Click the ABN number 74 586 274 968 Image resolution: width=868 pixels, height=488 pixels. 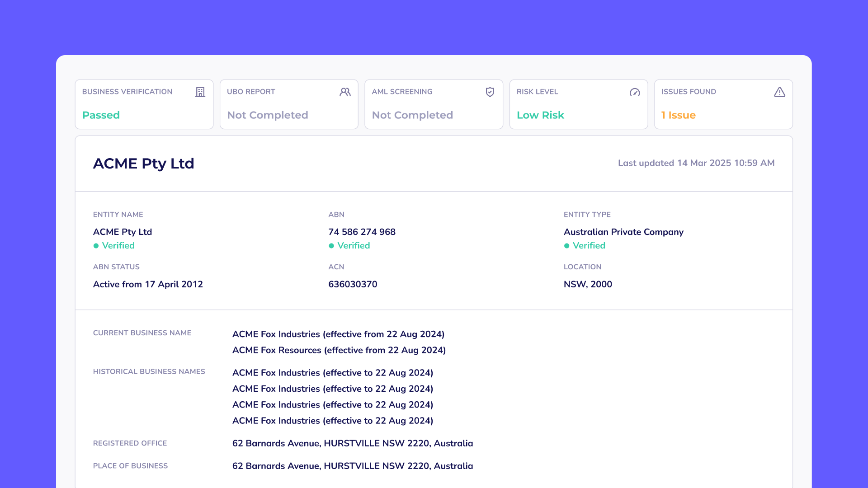click(x=362, y=232)
